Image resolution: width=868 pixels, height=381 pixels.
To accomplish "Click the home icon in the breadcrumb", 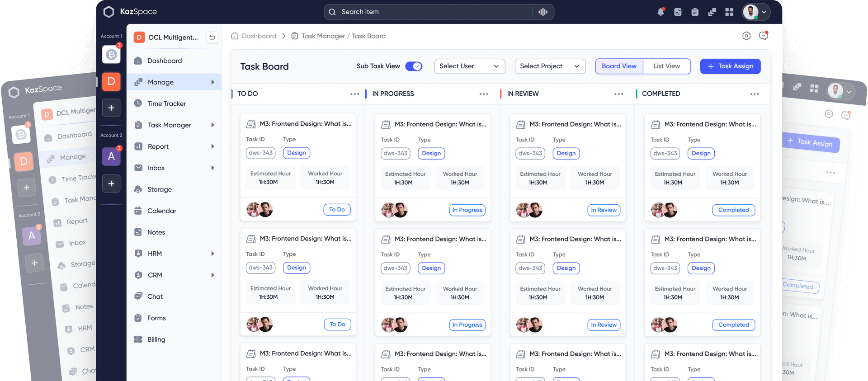I will [235, 36].
